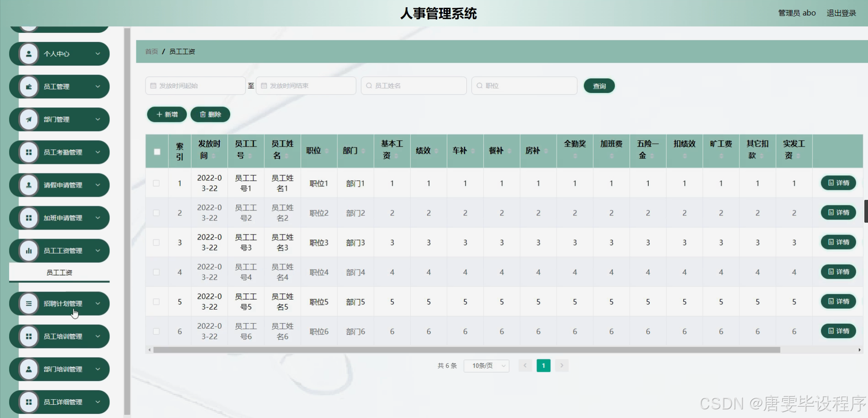Image resolution: width=868 pixels, height=418 pixels.
Task: Focus the 职位 search input
Action: click(x=524, y=86)
